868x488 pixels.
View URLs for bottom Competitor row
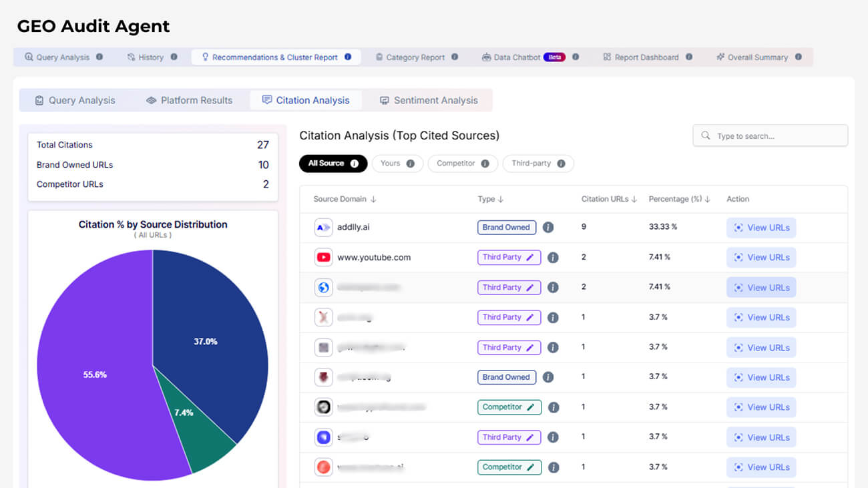click(761, 467)
